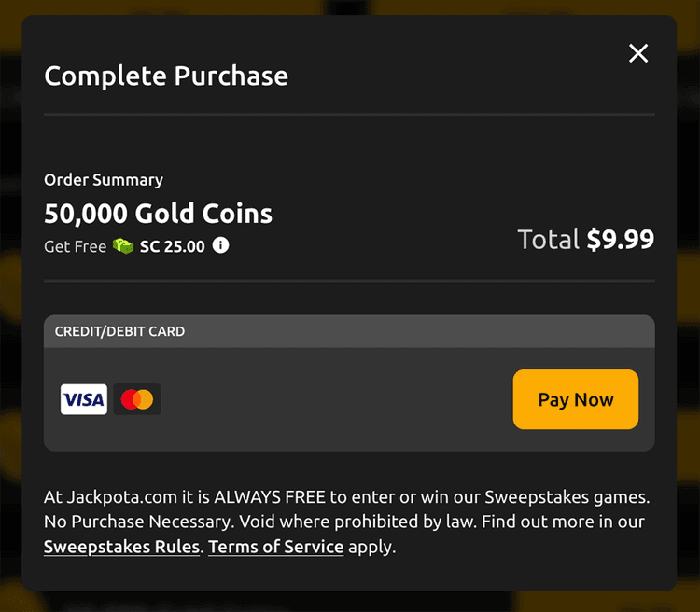
Task: Click the green cash Sweeps Coins icon
Action: pos(123,246)
